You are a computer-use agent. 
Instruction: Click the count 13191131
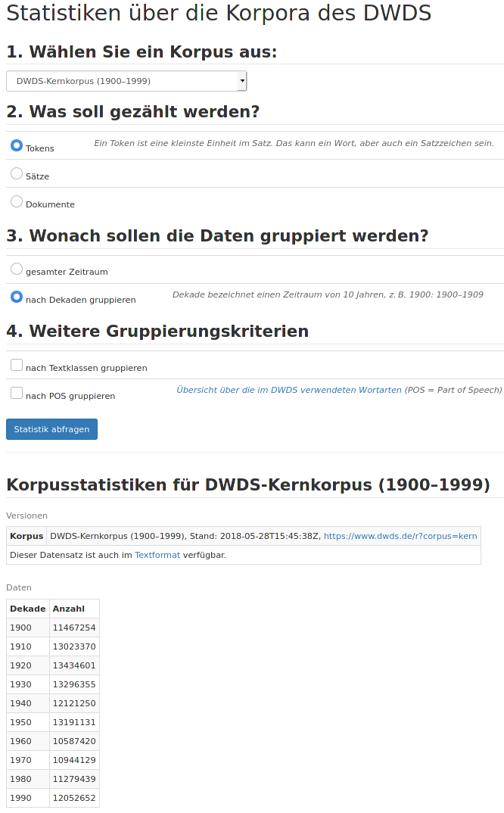74,722
